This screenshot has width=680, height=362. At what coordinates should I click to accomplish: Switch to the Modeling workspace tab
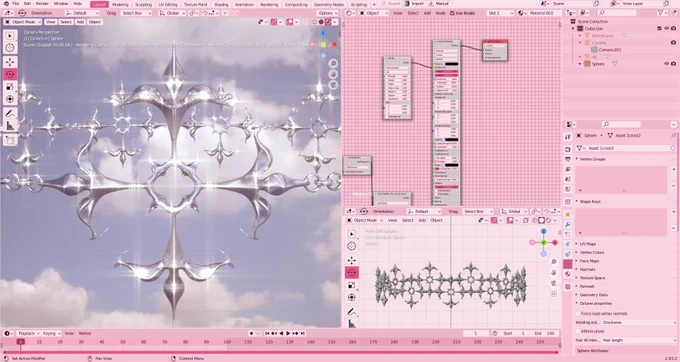click(x=120, y=4)
